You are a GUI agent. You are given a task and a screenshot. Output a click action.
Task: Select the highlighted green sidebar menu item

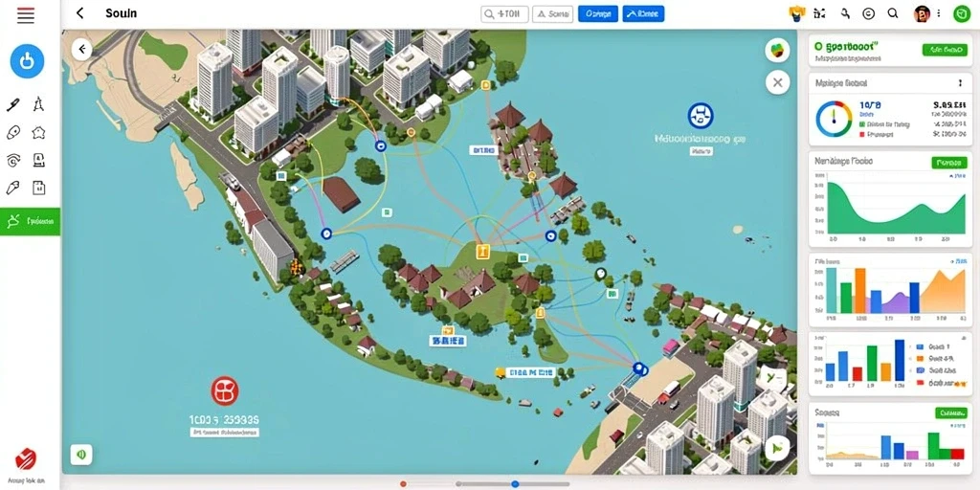(30, 221)
